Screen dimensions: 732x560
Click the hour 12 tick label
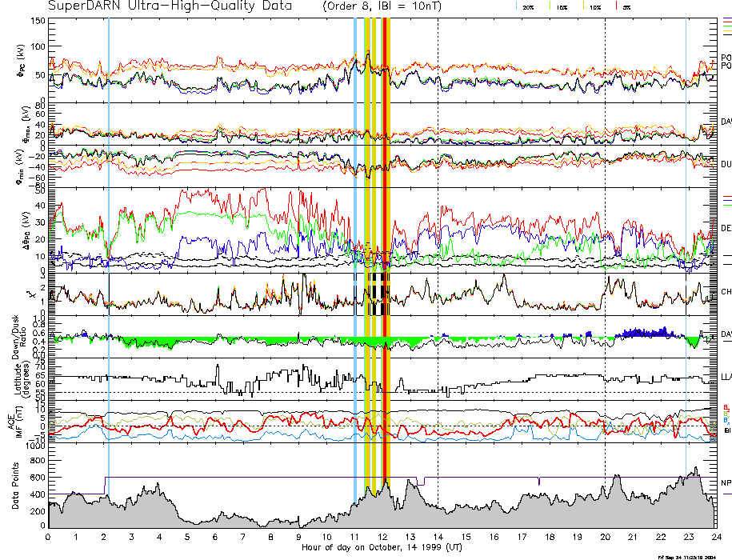(382, 537)
